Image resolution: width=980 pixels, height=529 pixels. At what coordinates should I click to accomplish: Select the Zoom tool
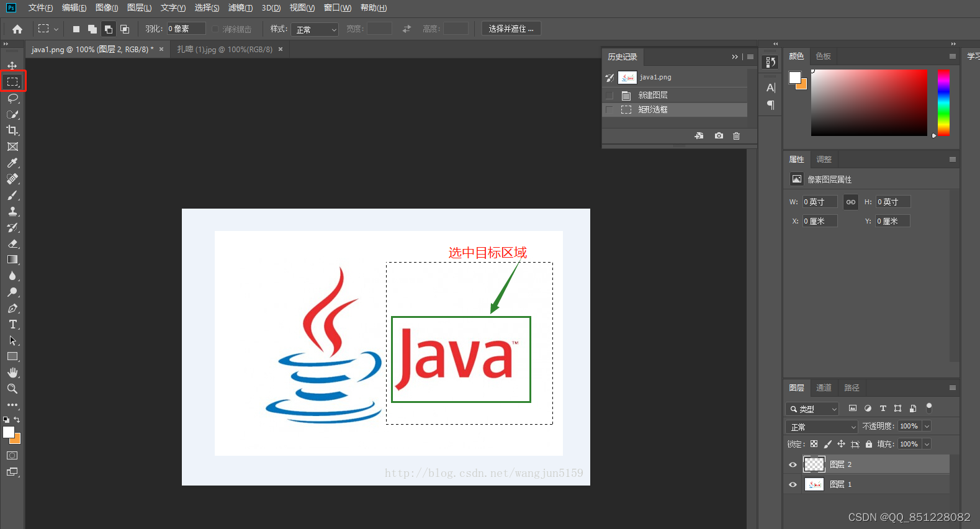coord(12,389)
